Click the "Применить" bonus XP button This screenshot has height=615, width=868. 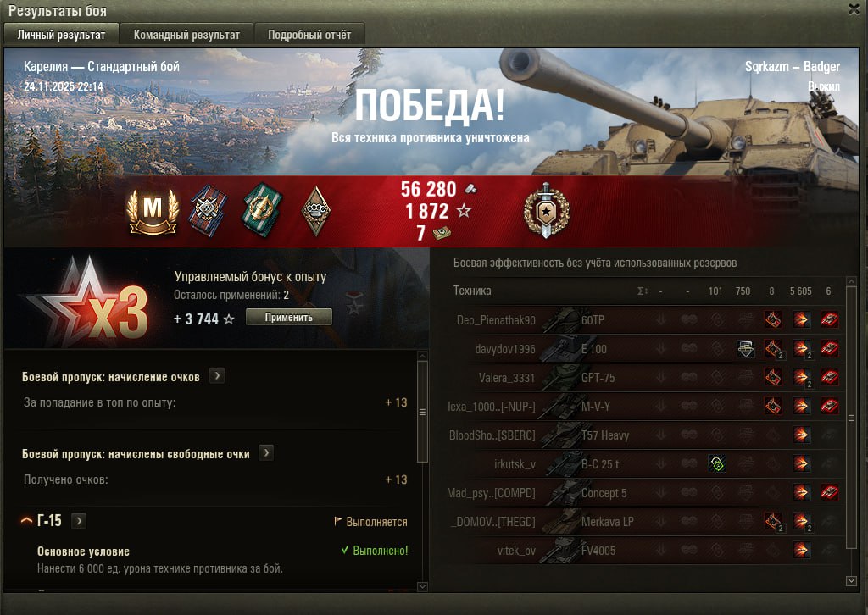pyautogui.click(x=288, y=318)
